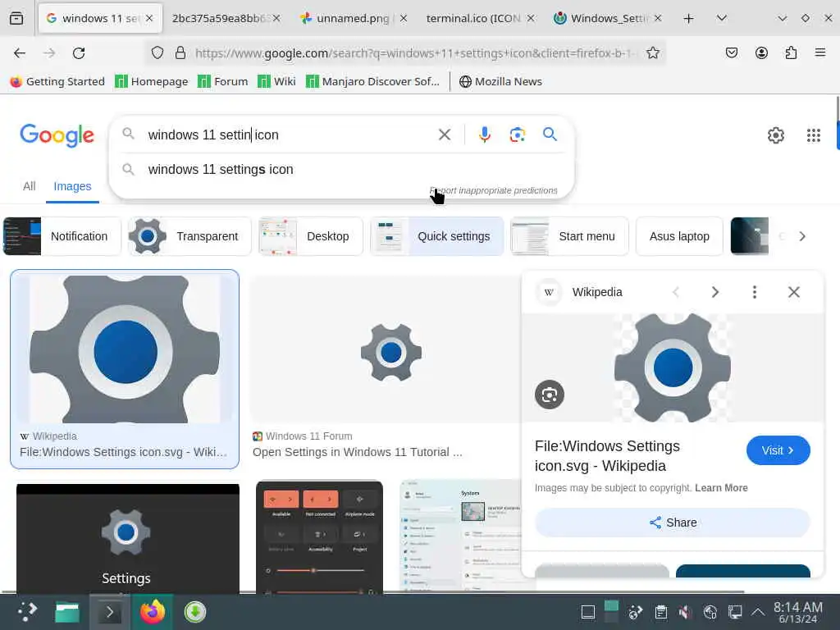This screenshot has height=630, width=840.
Task: Open the Wiki bookmark
Action: [x=277, y=81]
